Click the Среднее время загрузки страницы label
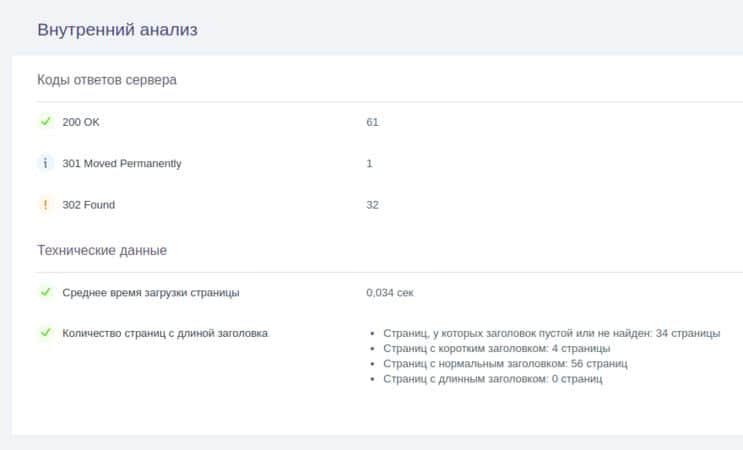The height and width of the screenshot is (450, 743). tap(151, 293)
